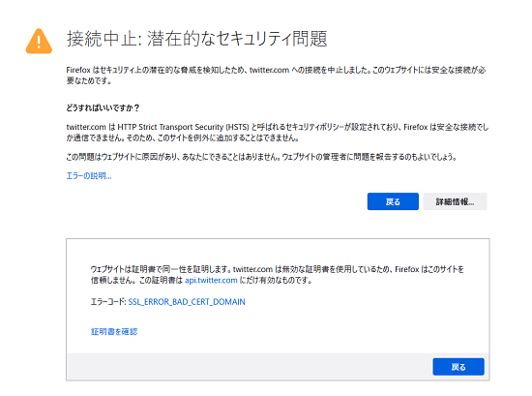The height and width of the screenshot is (396, 532).
Task: Click the orange warning triangle icon
Action: 39,41
